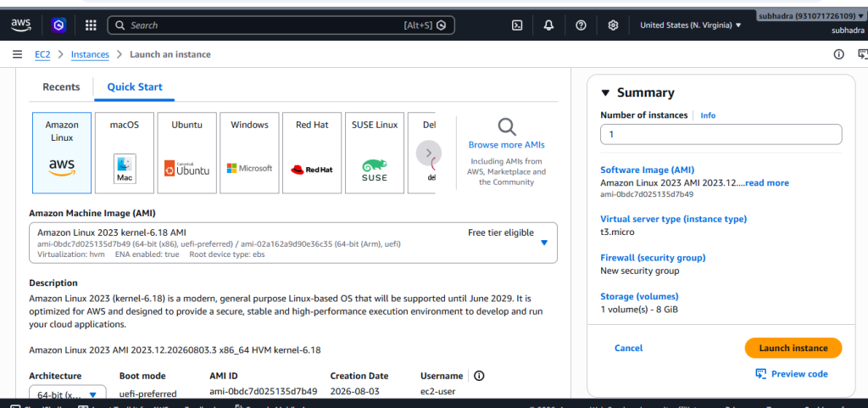Open the region selector United States (N. Virginia)
Screen dimensions: 868x408
[x=690, y=25]
